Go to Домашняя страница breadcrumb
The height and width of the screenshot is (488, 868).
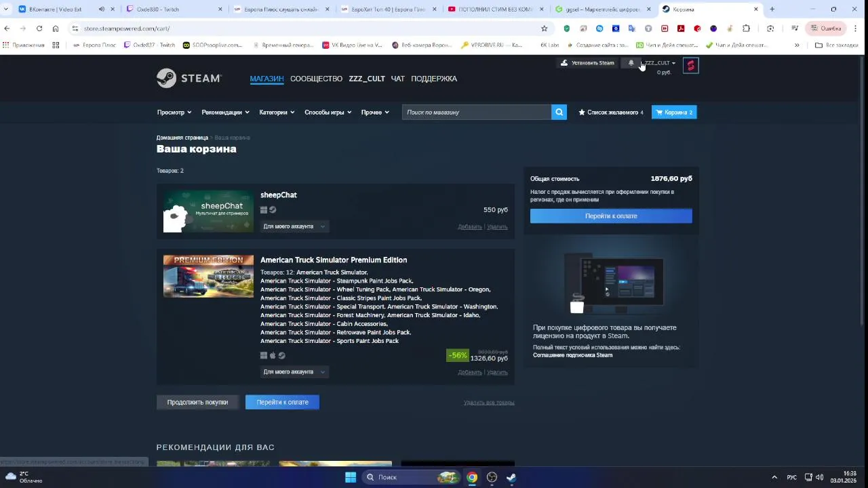[x=182, y=138]
